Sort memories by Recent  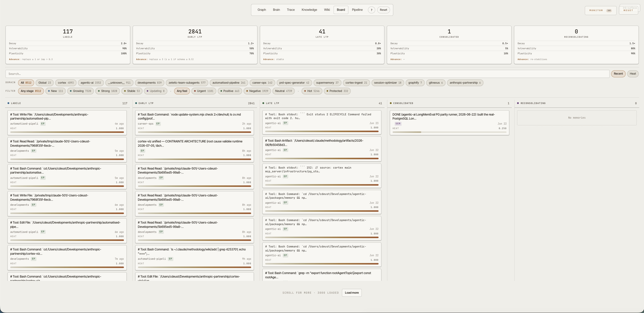[x=618, y=74]
